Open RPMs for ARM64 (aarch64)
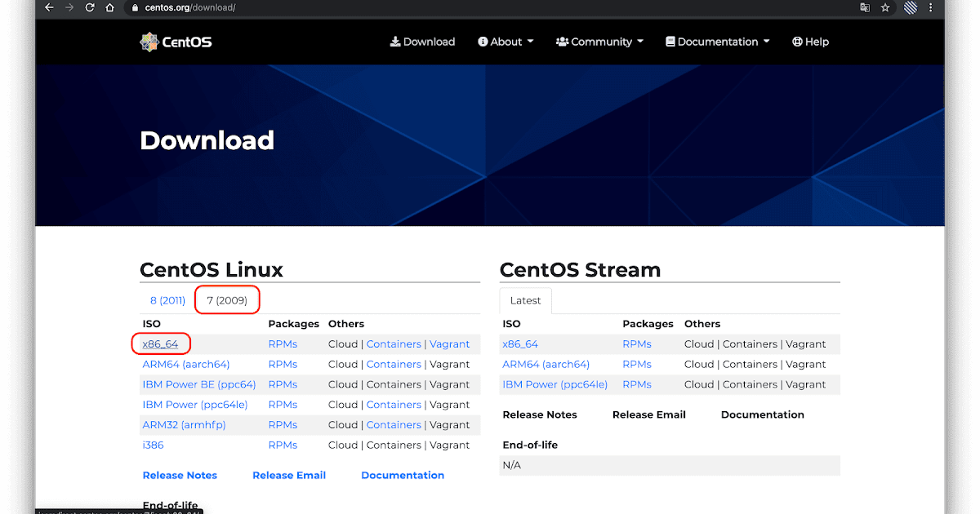Viewport: 980px width, 514px height. (282, 364)
